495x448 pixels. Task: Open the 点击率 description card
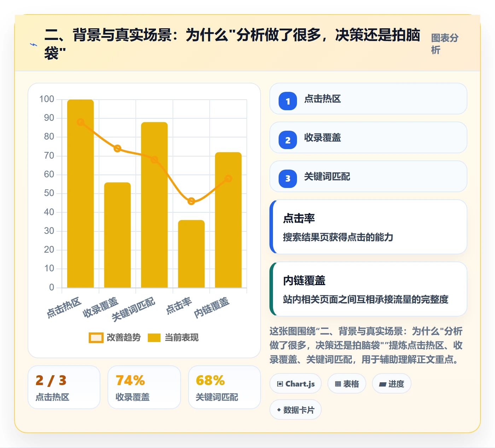368,227
